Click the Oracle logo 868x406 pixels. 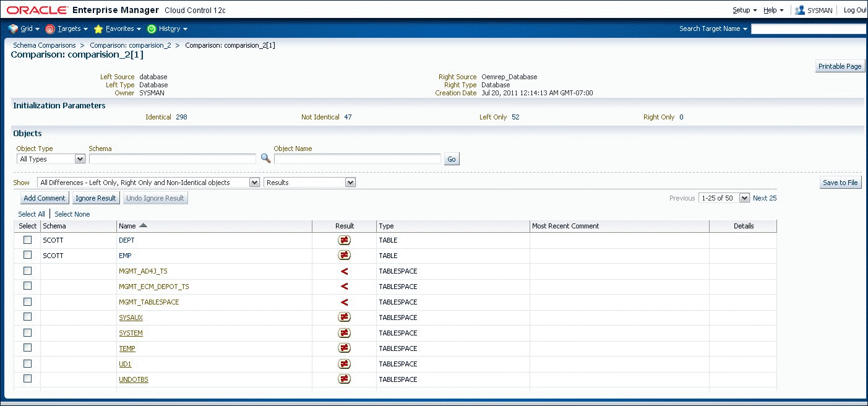coord(37,10)
